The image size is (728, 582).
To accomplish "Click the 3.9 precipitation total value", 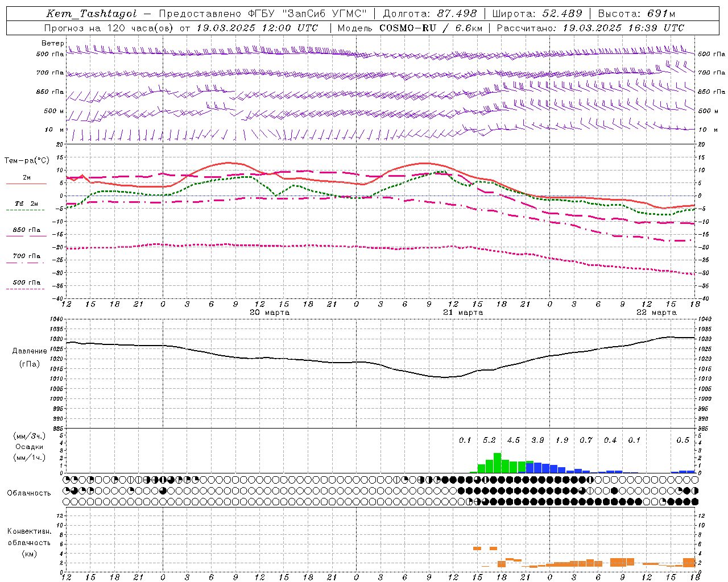I will (x=537, y=440).
